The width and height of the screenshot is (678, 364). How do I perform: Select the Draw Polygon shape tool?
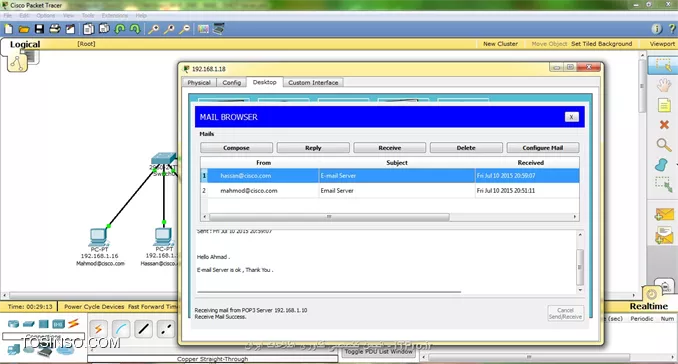pos(661,165)
